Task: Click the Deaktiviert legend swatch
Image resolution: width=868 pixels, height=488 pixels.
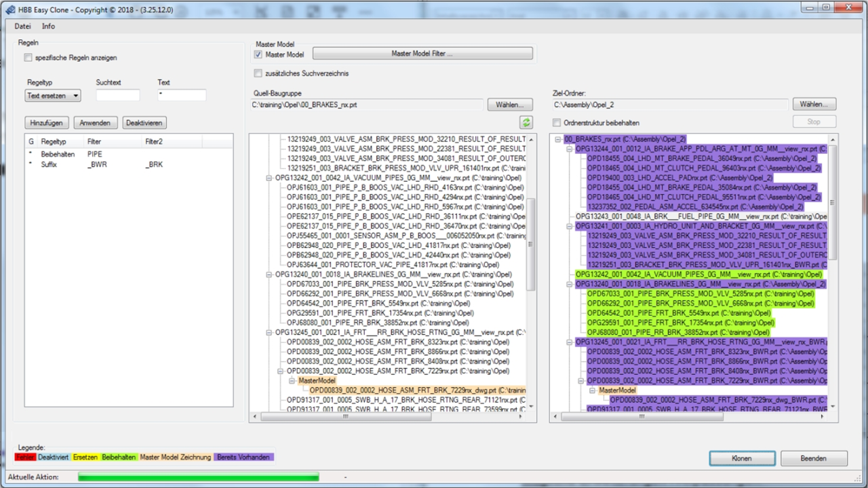Action: coord(53,457)
